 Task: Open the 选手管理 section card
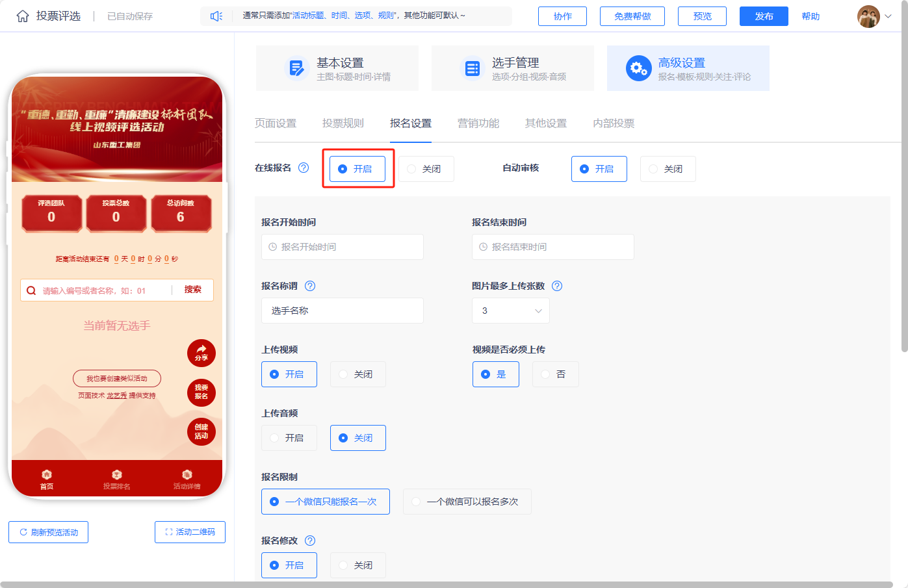(x=513, y=68)
